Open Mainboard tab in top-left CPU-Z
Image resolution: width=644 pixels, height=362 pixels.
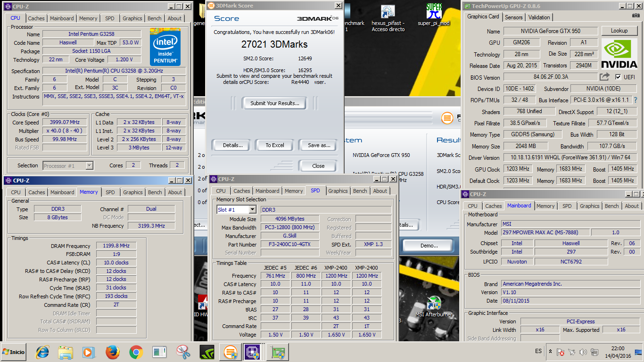pyautogui.click(x=62, y=18)
